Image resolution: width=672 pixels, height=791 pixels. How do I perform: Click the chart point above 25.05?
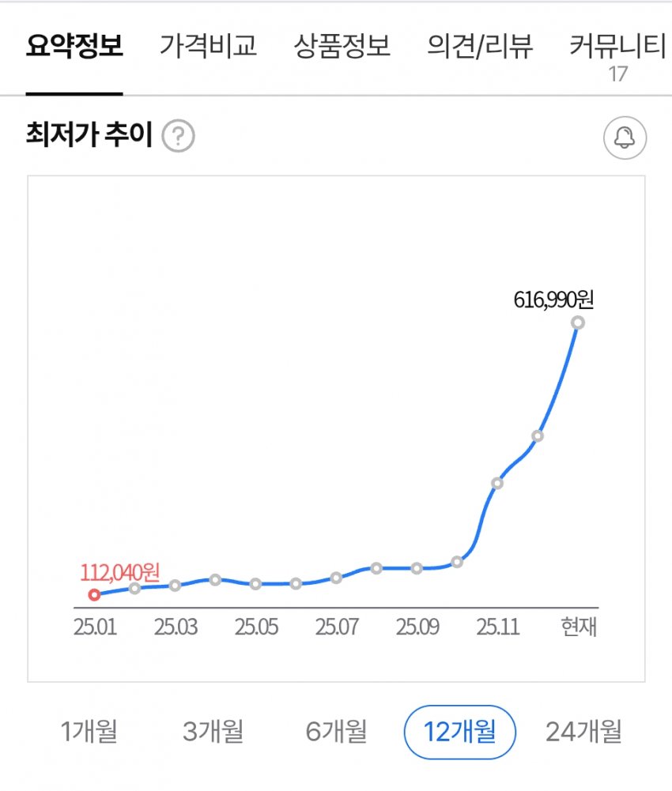pyautogui.click(x=255, y=584)
